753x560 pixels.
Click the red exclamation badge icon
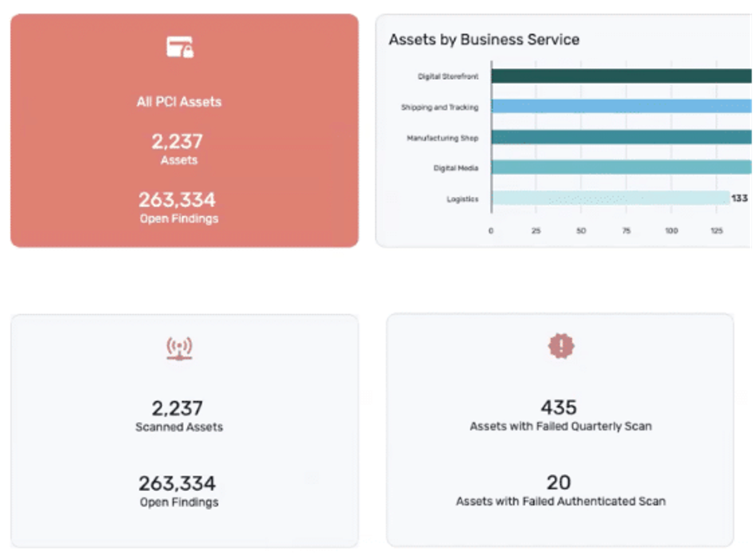point(561,346)
